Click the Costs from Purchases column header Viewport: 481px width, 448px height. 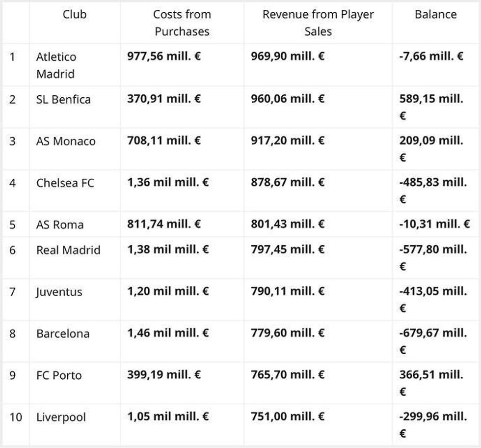(182, 23)
